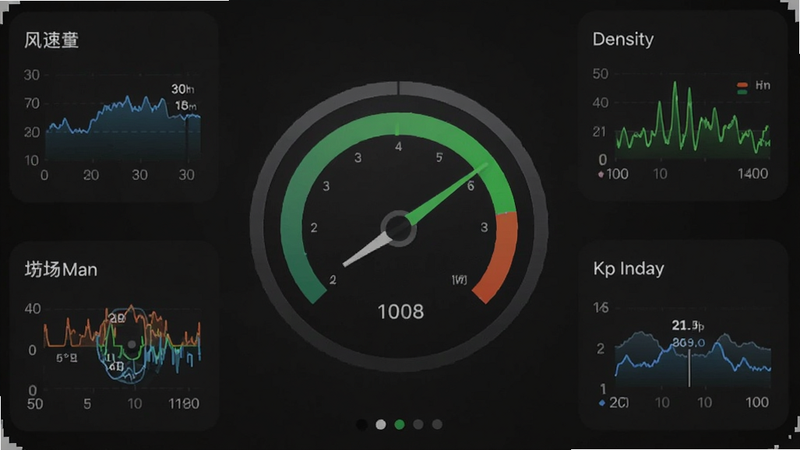This screenshot has height=450, width=800.
Task: Go to the fourth gray page dot
Action: coord(418,424)
